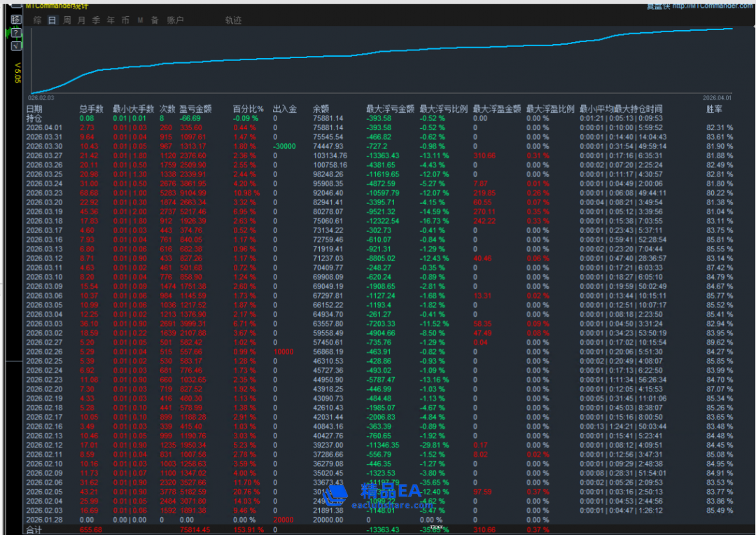Open the 备 tab
The width and height of the screenshot is (756, 535).
point(155,20)
